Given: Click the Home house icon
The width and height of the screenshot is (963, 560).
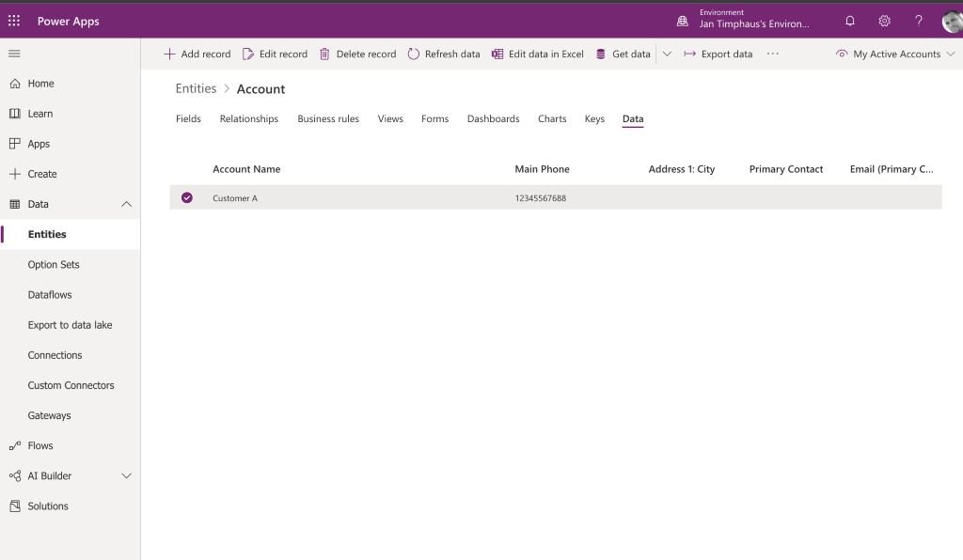Looking at the screenshot, I should [x=15, y=84].
